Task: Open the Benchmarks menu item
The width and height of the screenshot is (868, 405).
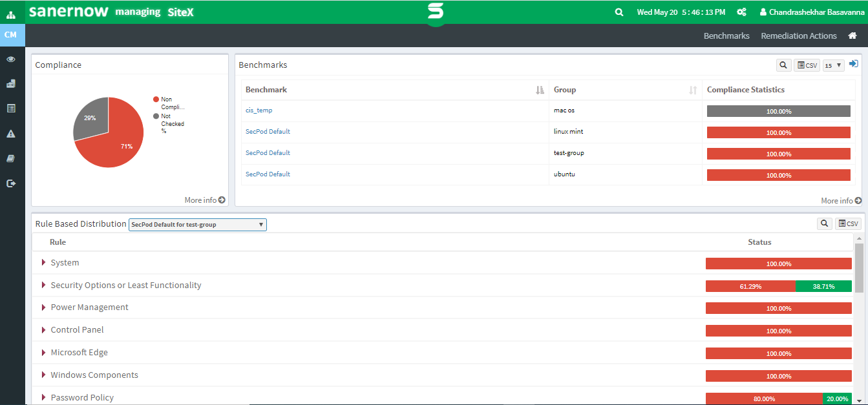Action: 726,36
